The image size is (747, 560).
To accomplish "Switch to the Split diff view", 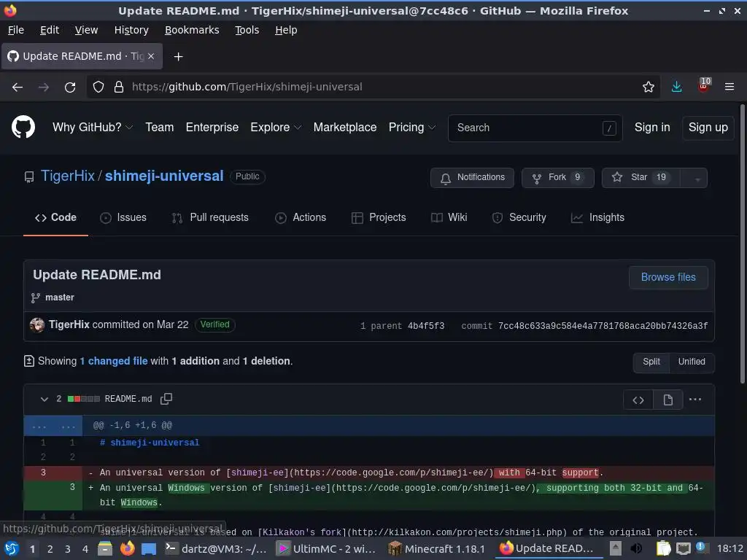I will click(651, 362).
